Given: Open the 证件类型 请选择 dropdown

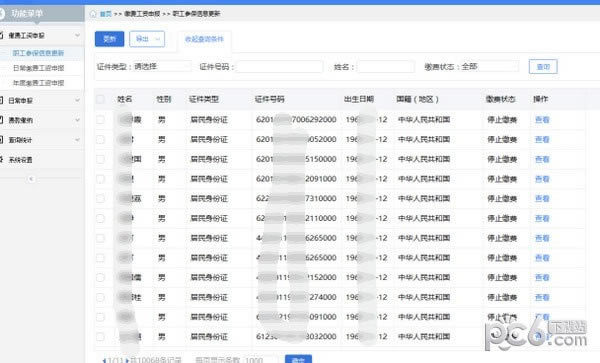Looking at the screenshot, I should 162,67.
